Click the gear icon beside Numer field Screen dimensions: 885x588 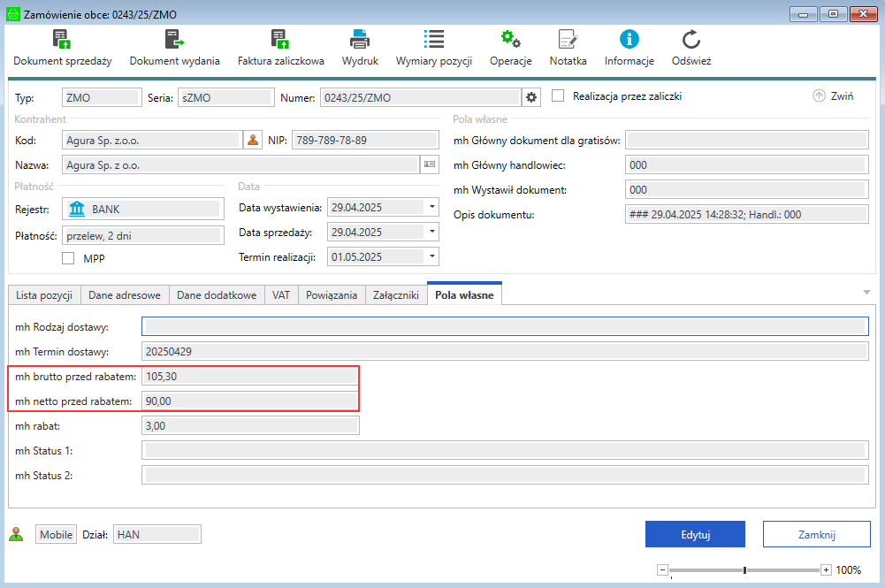(x=531, y=97)
